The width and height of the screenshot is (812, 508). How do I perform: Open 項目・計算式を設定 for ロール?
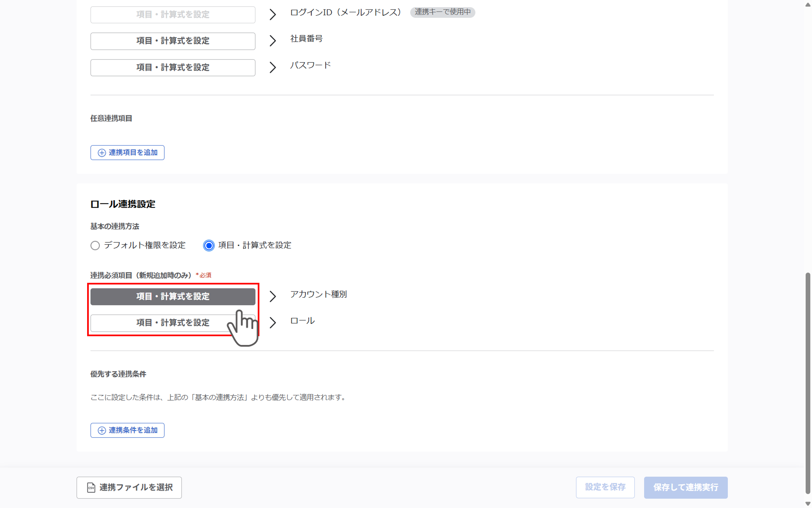click(173, 323)
